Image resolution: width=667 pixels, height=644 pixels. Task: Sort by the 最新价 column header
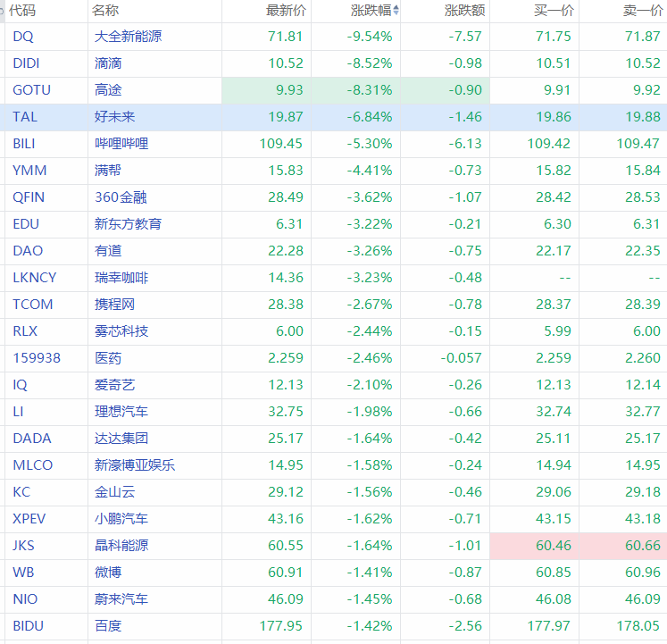[x=285, y=11]
